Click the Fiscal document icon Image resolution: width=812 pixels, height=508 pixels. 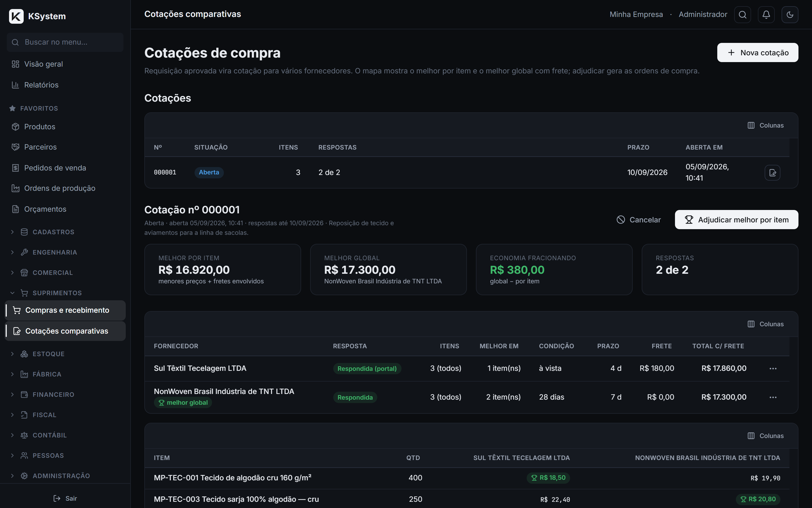click(24, 415)
